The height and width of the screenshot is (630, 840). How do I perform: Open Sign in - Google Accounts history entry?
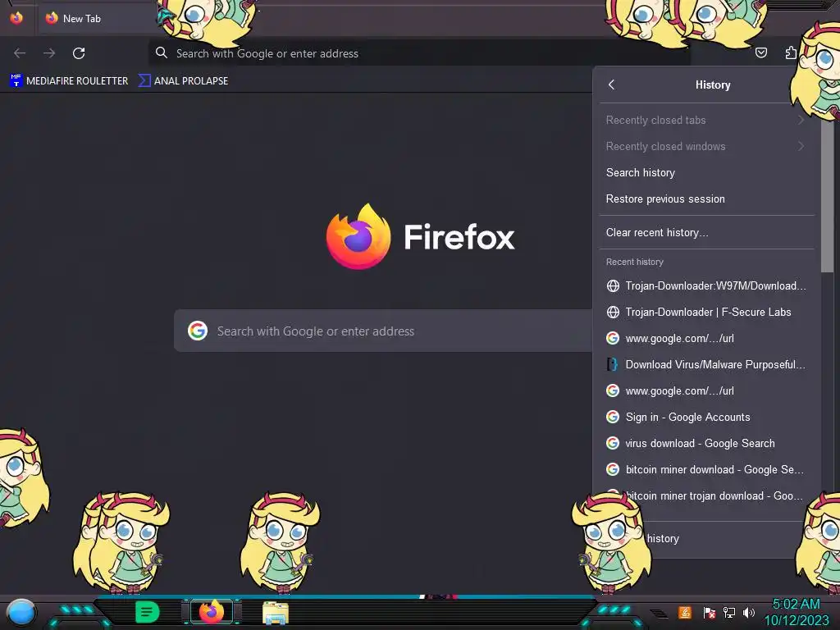click(706, 417)
